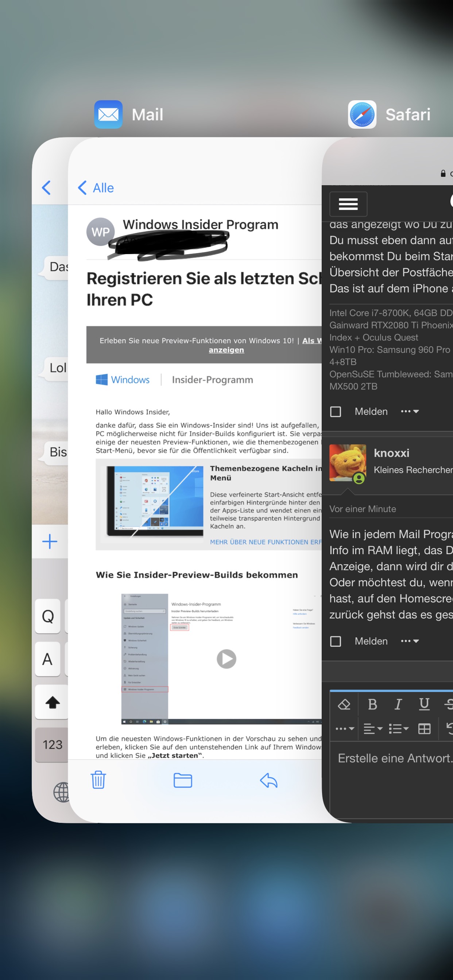Image resolution: width=453 pixels, height=980 pixels.
Task: Toggle bold formatting in reply editor
Action: (372, 704)
